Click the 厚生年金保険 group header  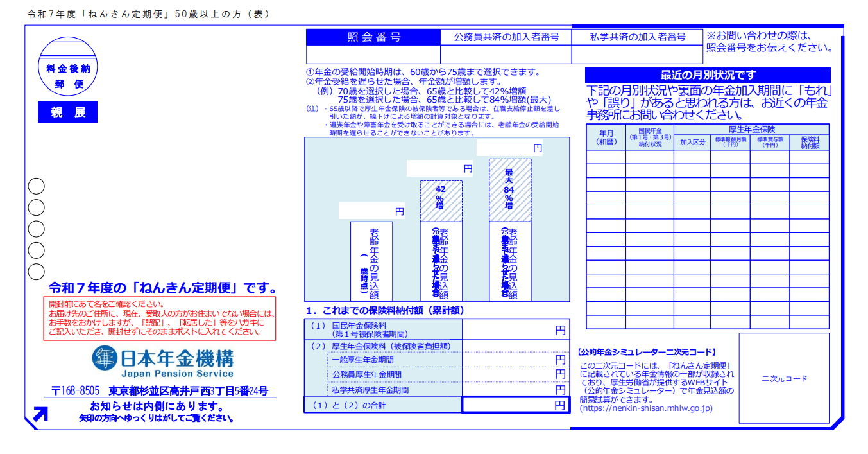(x=751, y=129)
